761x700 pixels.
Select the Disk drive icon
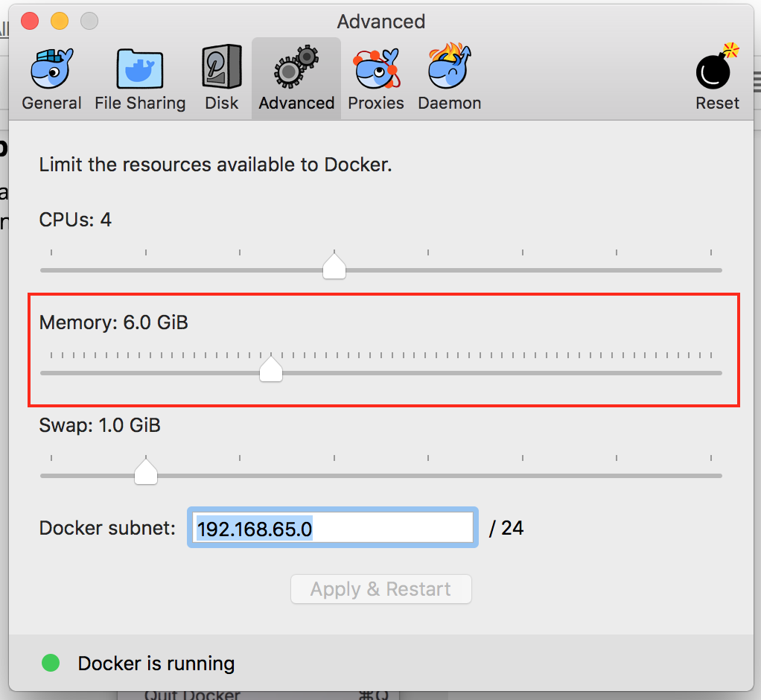[221, 68]
